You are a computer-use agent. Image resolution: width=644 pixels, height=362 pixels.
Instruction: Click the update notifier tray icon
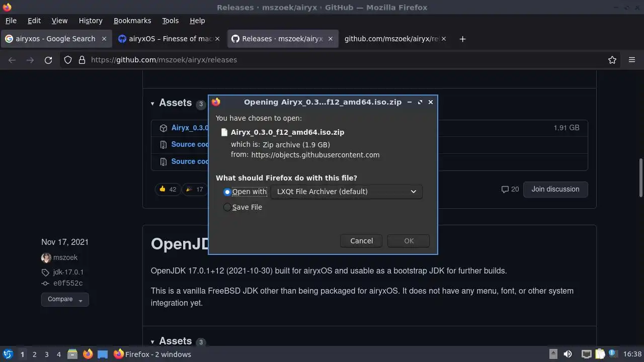click(x=612, y=354)
